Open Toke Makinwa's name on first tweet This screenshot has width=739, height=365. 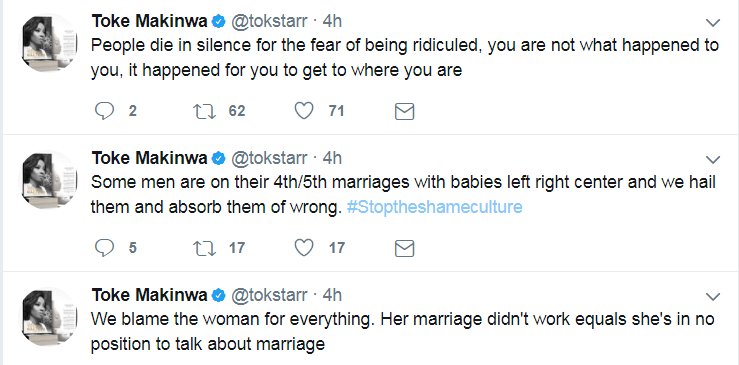[149, 21]
